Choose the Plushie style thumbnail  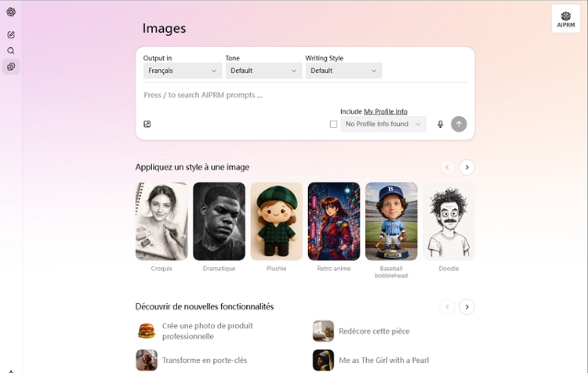pyautogui.click(x=277, y=221)
